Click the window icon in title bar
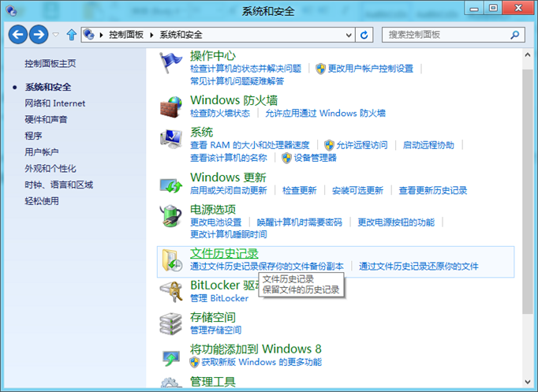Screen dimensions: 538x392 [x=11, y=11]
